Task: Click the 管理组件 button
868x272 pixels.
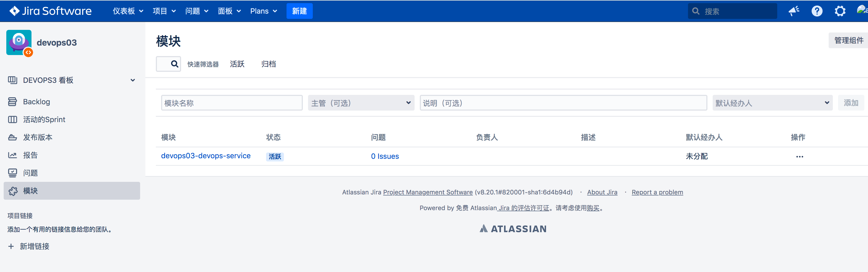Action: [x=848, y=40]
